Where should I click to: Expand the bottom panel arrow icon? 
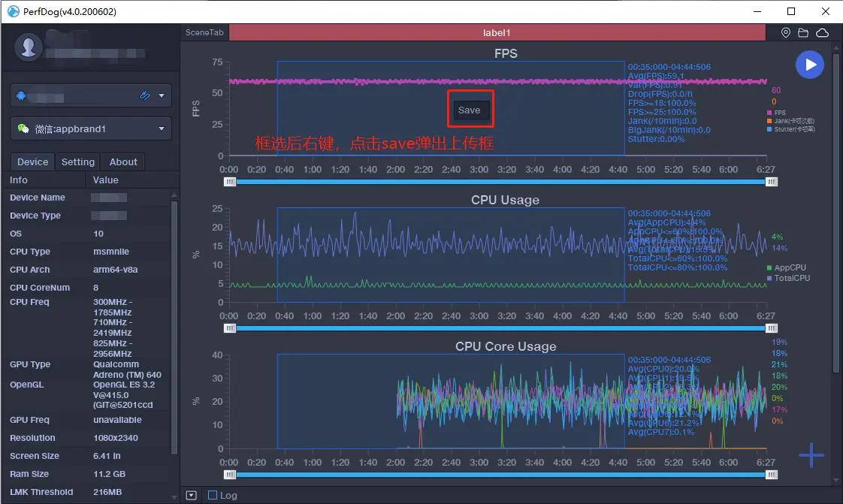pos(192,496)
